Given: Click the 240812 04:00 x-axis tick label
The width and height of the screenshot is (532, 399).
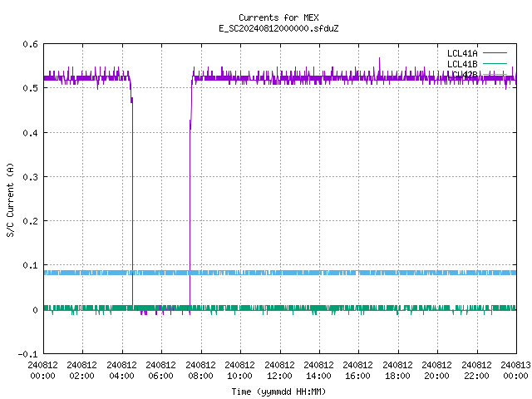Looking at the screenshot, I should click(121, 371).
